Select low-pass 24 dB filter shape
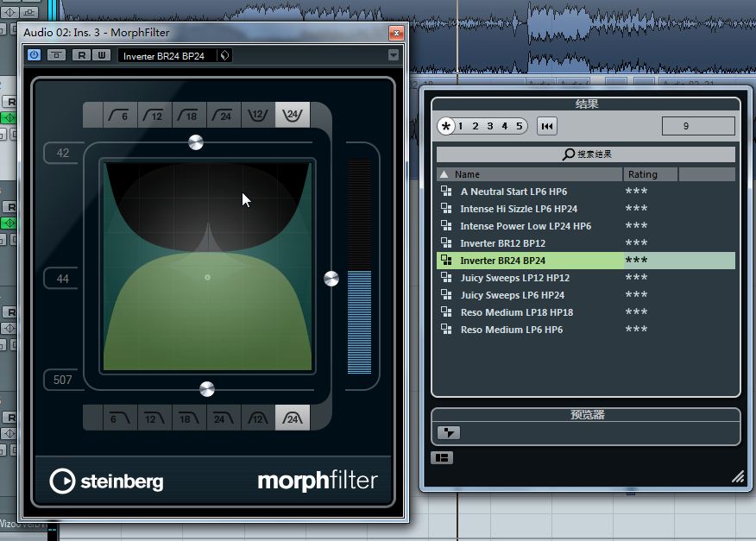This screenshot has height=541, width=756. click(224, 418)
